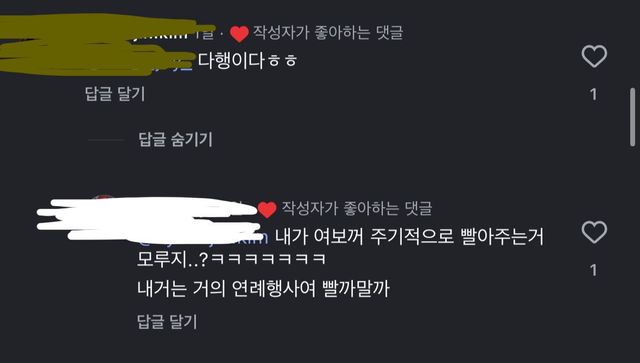The height and width of the screenshot is (363, 640).
Task: Click the vertical scrollbar thumb at right
Action: coord(632,117)
